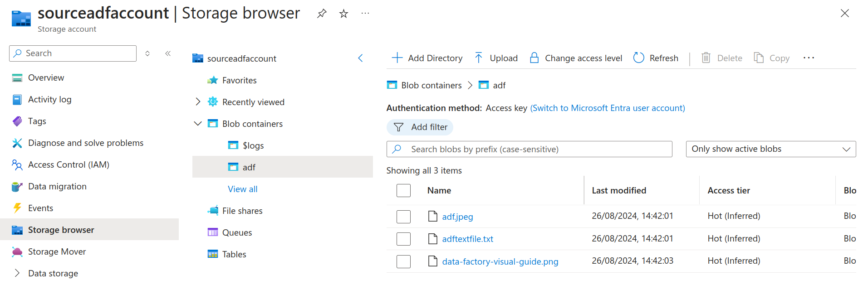Check the box for adftextfile.txt

[403, 239]
